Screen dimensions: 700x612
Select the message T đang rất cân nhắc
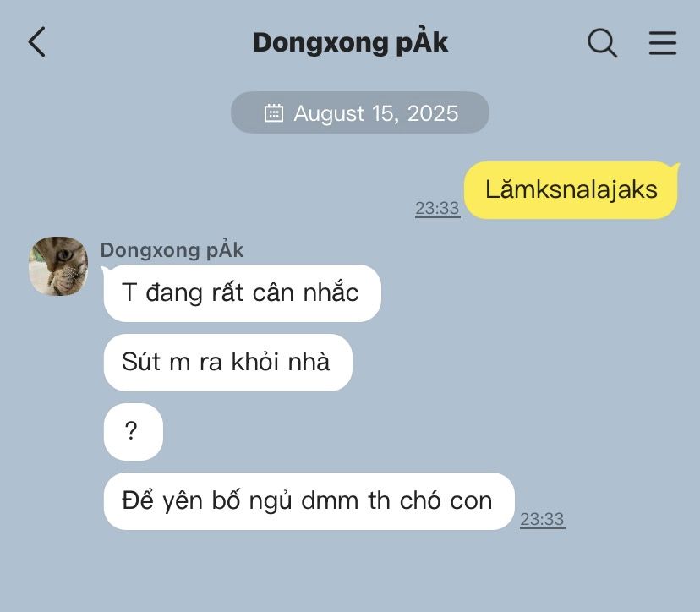[x=242, y=293]
